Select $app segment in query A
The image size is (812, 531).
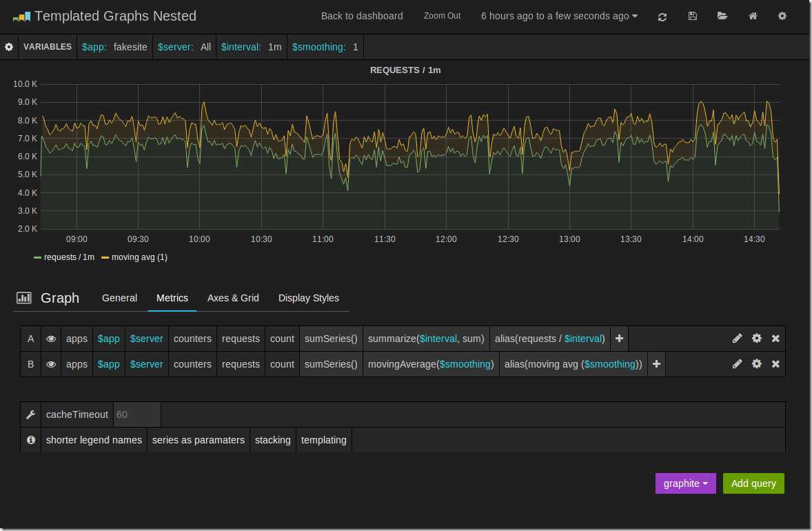click(108, 339)
